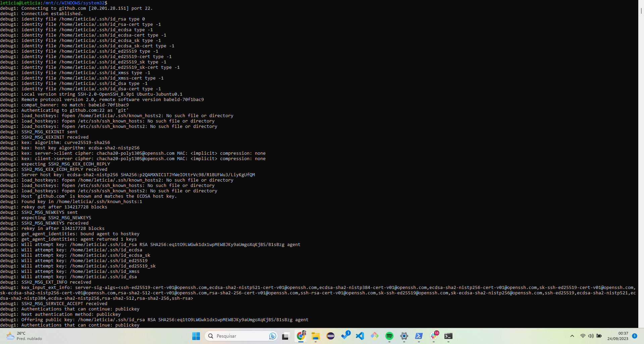Open the weather widget showing 26°C
The image size is (644, 344).
23,336
